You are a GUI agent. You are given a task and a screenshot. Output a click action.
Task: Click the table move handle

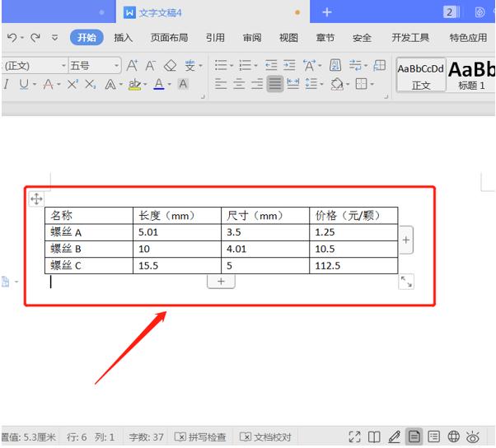click(x=36, y=199)
